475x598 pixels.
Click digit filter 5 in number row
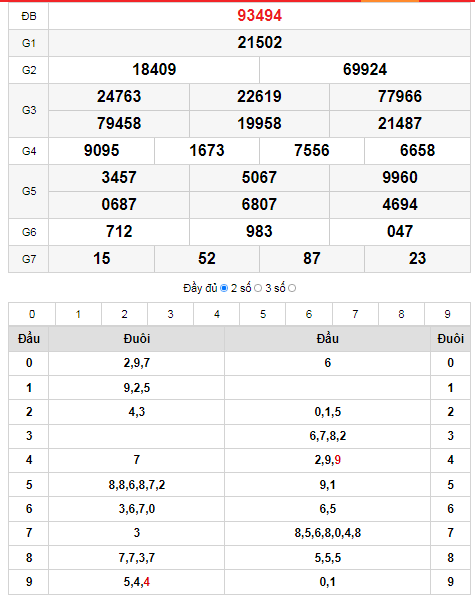click(x=263, y=314)
